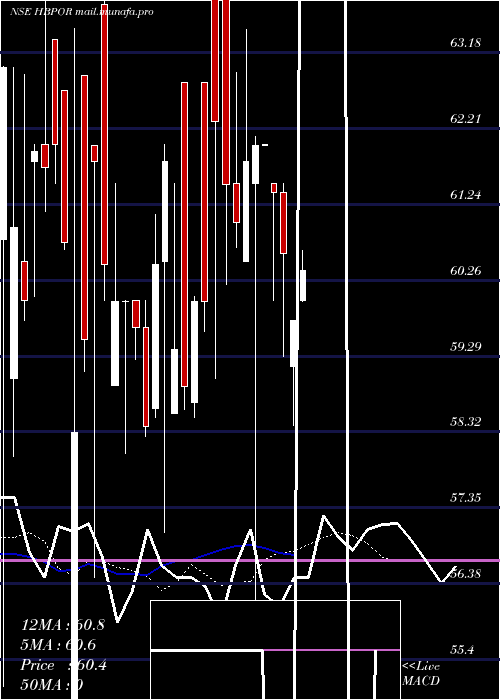
Task: Click the 62.21 price axis label
Action: coord(466,119)
